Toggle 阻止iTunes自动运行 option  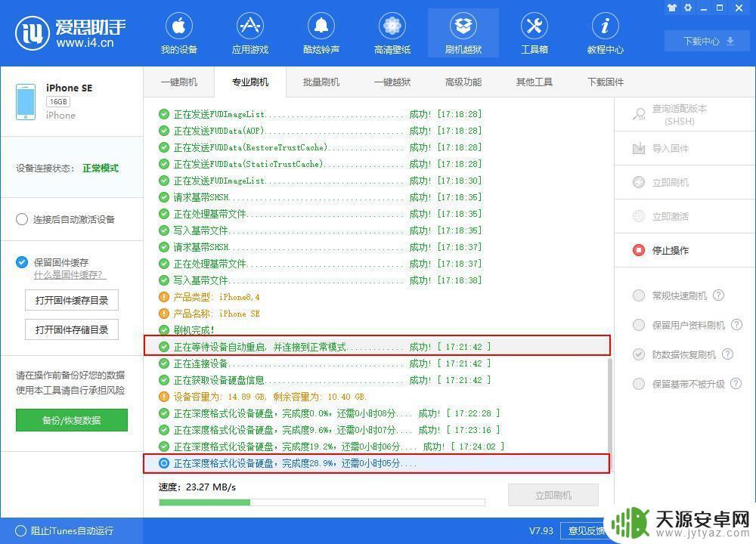pos(20,530)
